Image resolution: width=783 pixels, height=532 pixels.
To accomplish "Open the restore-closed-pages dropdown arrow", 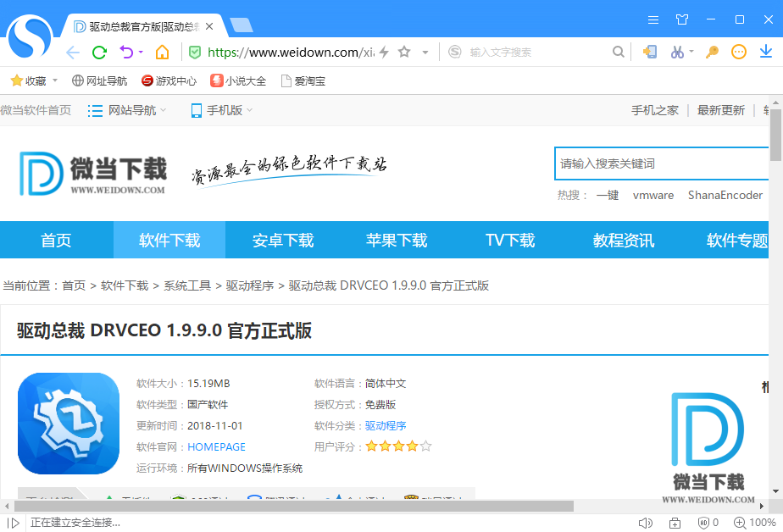I will (x=141, y=52).
